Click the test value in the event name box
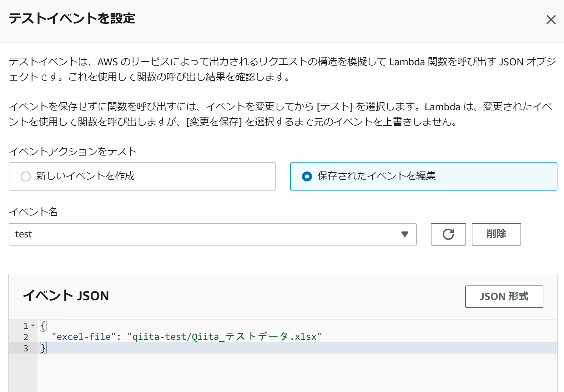564x392 pixels. [24, 234]
